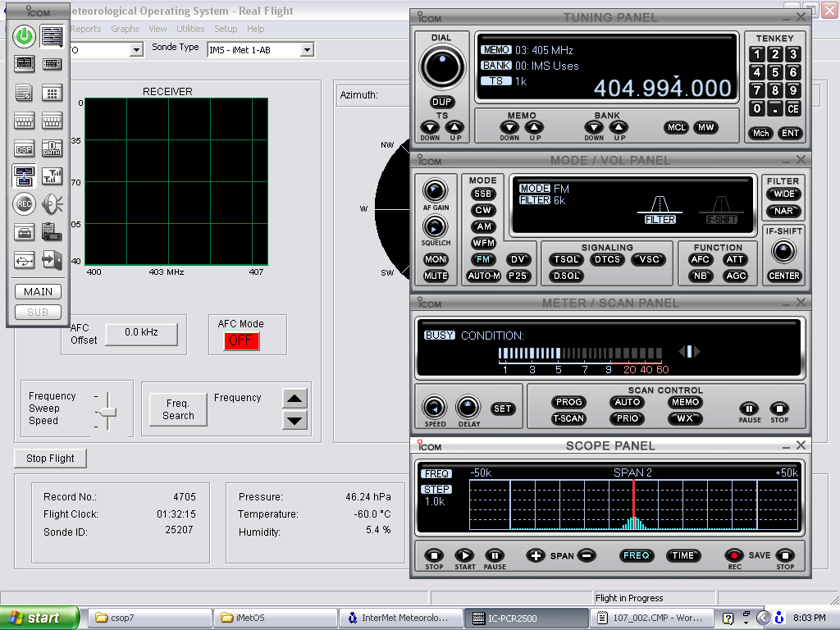Switch to IC-PCR2500 taskbar window
840x630 pixels.
526,619
